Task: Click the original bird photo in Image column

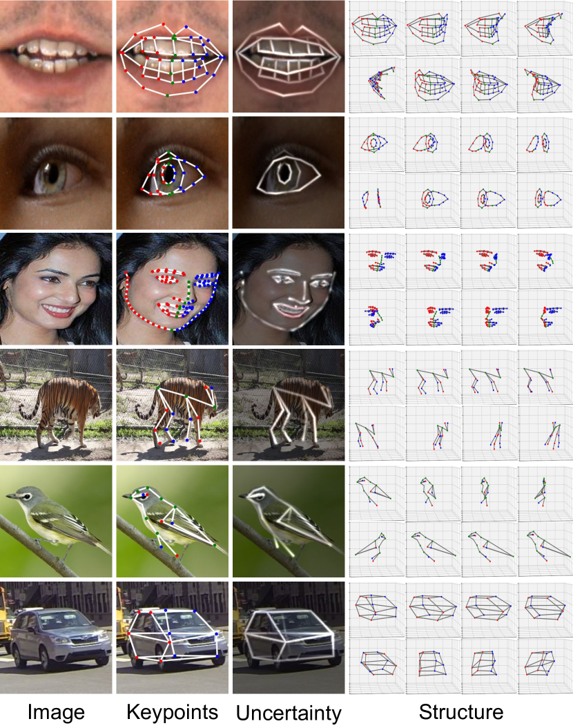Action: coord(56,521)
